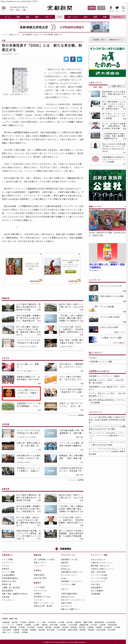Click the Twitter icon in header

(x=117, y=8)
